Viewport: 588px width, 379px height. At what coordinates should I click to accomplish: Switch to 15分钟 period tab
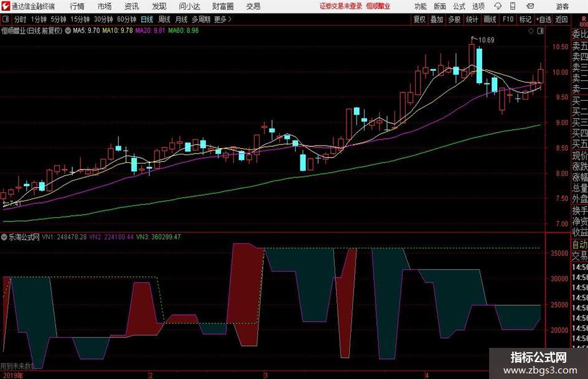coord(80,19)
